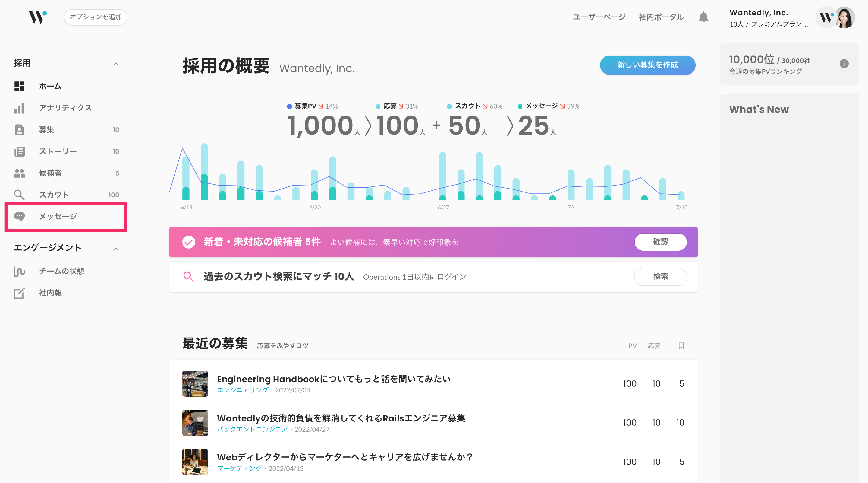Image resolution: width=868 pixels, height=483 pixels.
Task: Click the ranking info icon
Action: click(844, 63)
